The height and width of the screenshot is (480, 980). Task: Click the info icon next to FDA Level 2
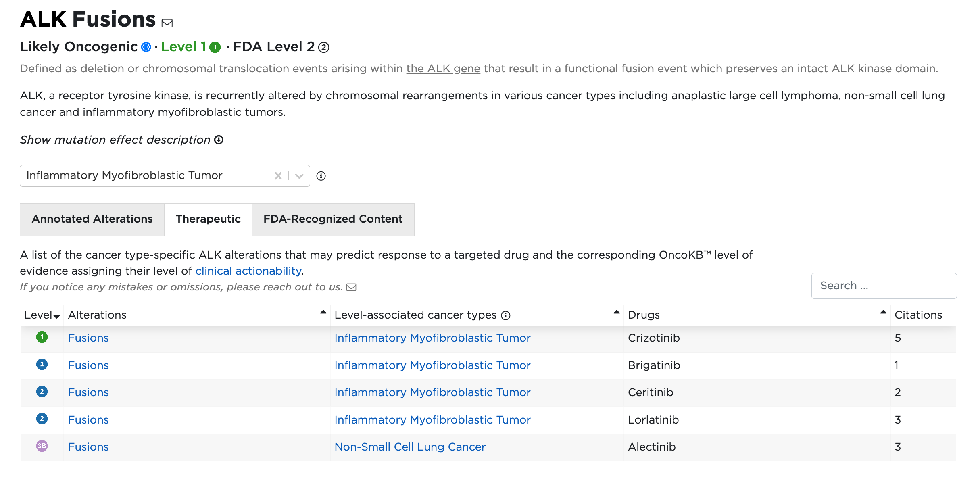pos(323,48)
